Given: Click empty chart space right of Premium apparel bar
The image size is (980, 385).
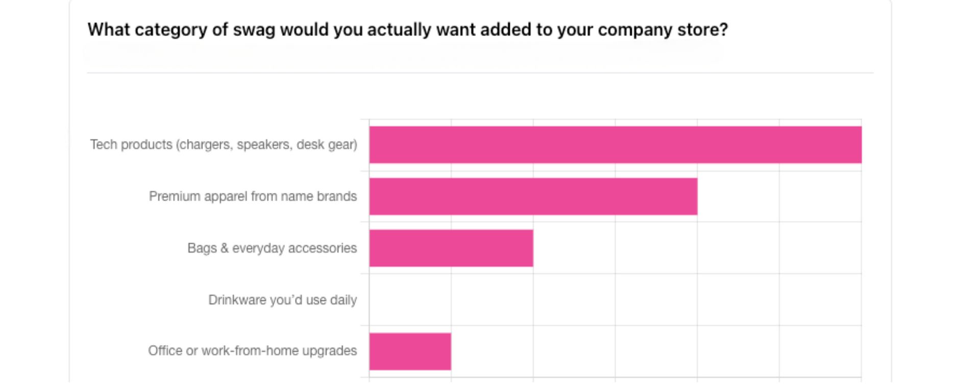Looking at the screenshot, I should (778, 197).
